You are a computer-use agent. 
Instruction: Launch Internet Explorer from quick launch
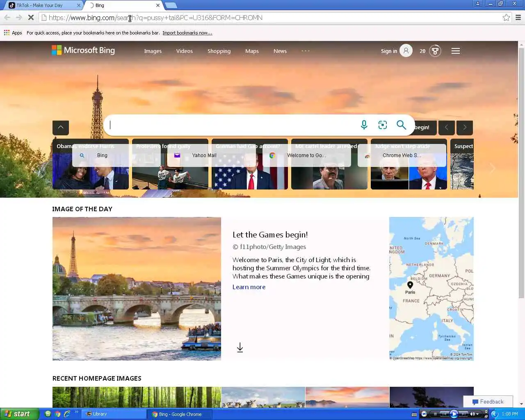(67, 414)
